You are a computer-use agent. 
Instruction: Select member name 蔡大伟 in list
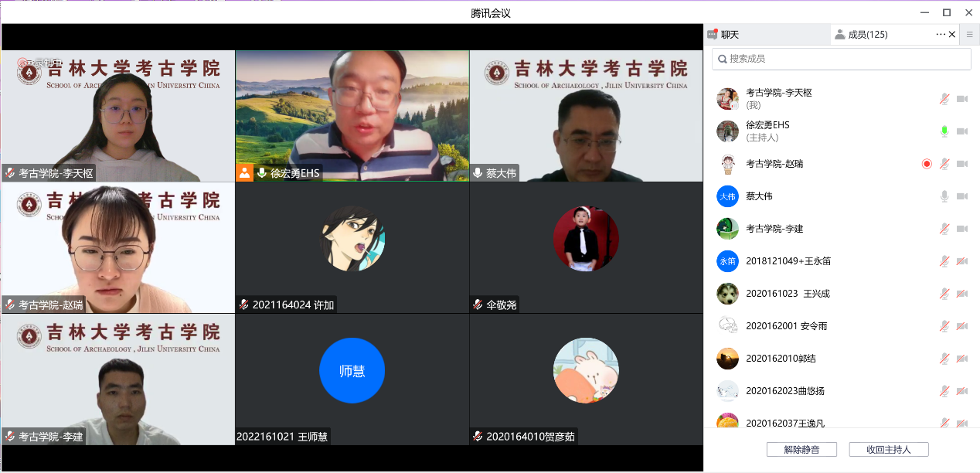point(759,196)
